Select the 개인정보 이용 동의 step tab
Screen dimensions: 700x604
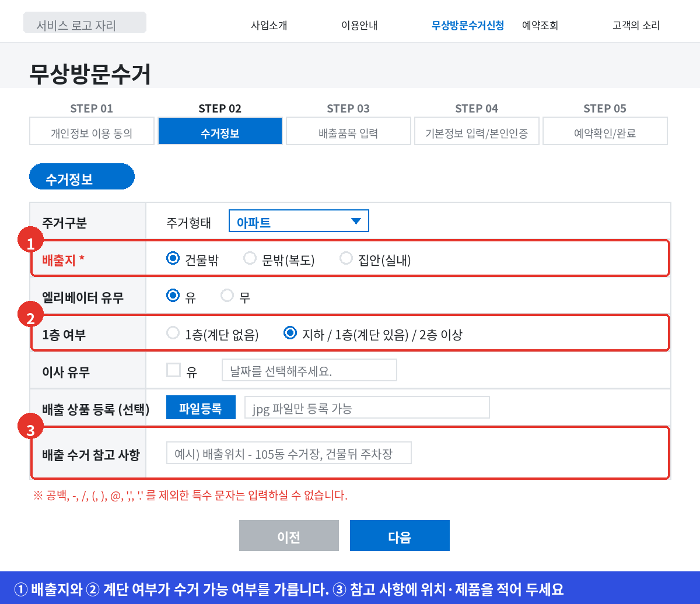pos(92,131)
